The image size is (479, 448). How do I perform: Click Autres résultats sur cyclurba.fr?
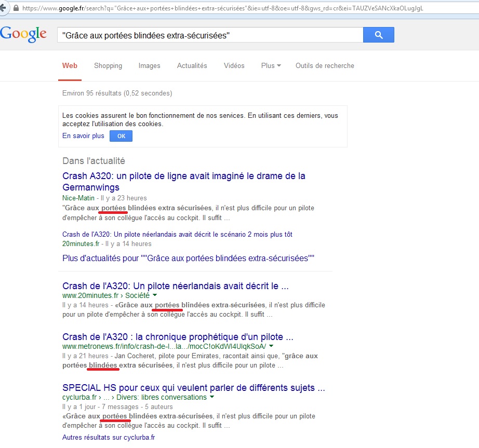pyautogui.click(x=109, y=437)
